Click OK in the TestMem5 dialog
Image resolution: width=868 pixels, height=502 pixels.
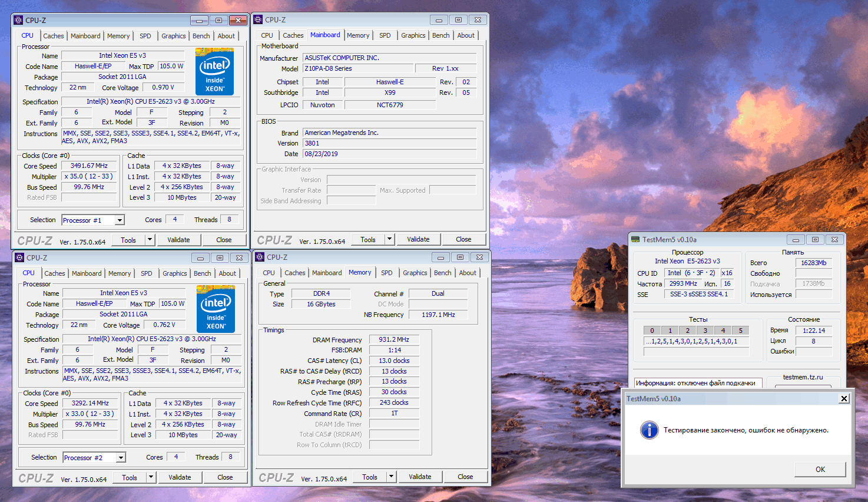point(820,470)
